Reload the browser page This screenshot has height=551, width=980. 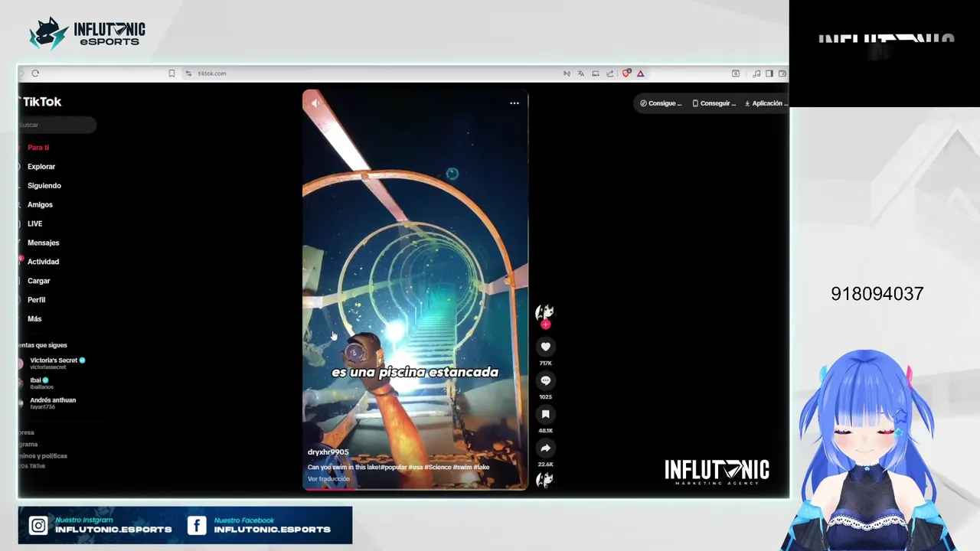tap(35, 73)
